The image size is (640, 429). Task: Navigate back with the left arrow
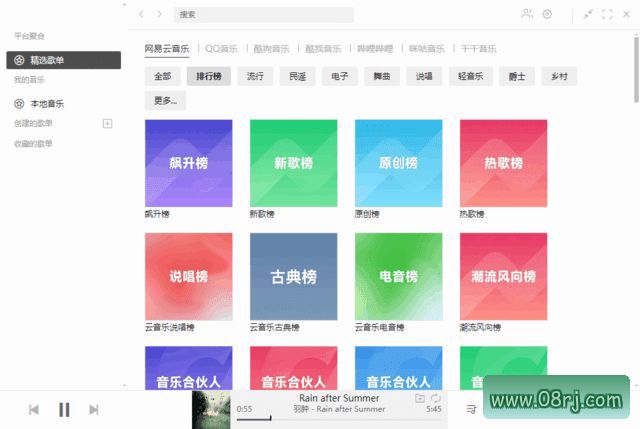point(142,14)
